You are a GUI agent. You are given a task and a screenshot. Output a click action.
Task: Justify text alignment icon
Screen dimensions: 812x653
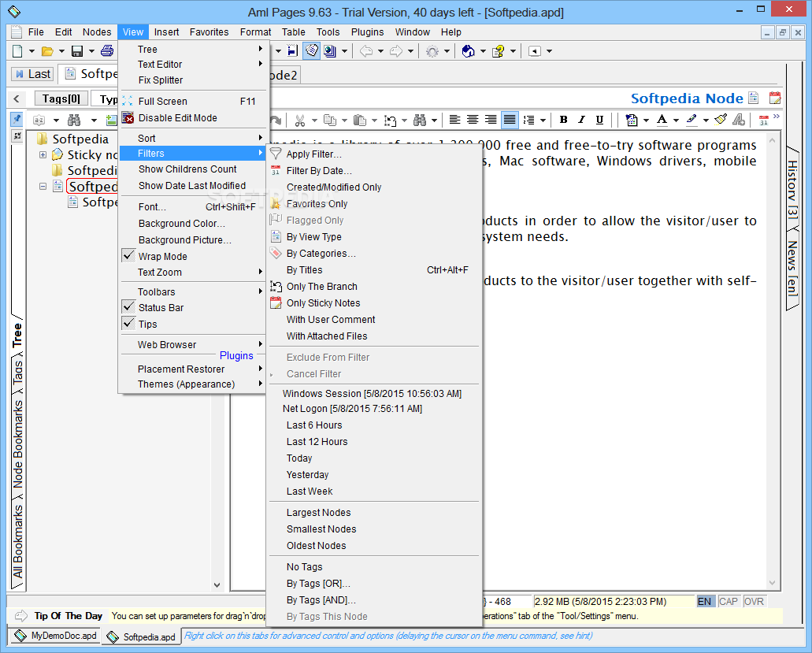tap(510, 121)
